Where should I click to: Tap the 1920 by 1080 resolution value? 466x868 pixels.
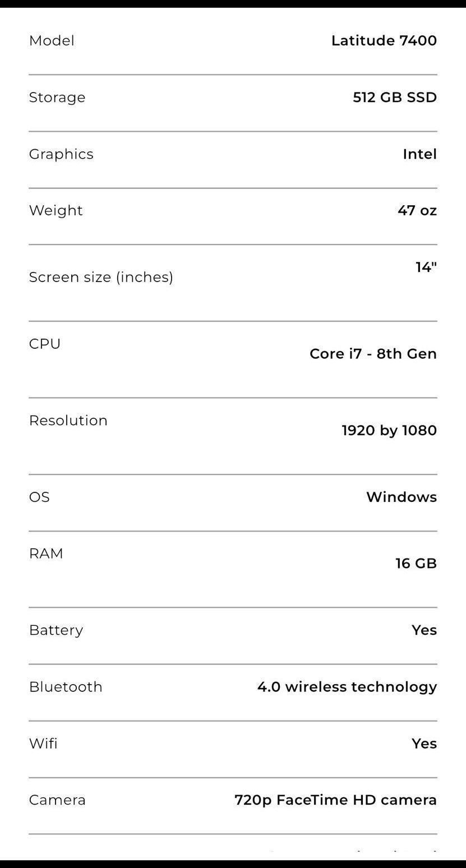389,430
